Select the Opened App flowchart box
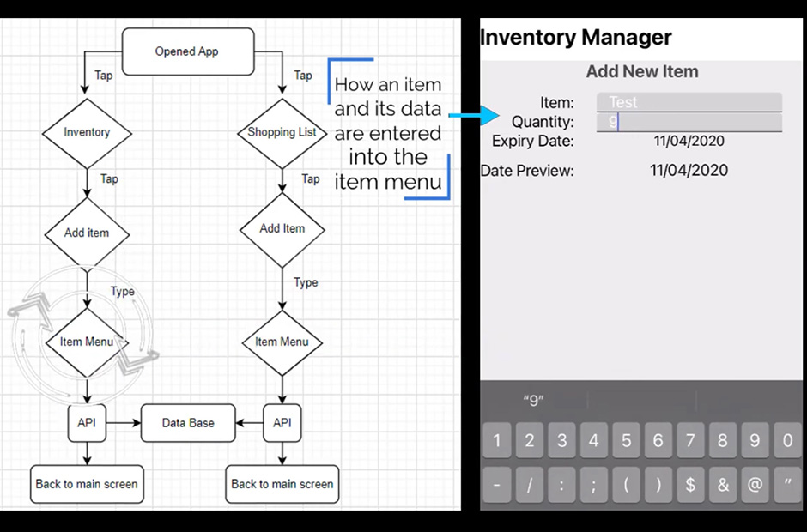The image size is (807, 532). (187, 51)
